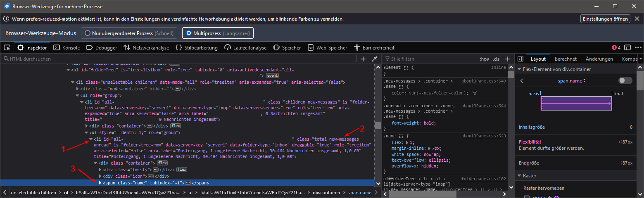Click the purple flex basis diagram

click(576, 104)
